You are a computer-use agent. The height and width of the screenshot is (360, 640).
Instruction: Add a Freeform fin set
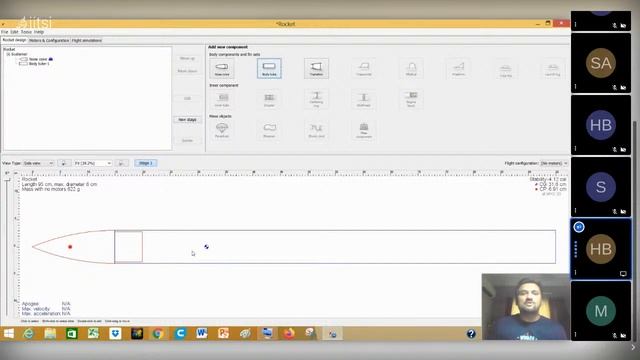(x=458, y=68)
